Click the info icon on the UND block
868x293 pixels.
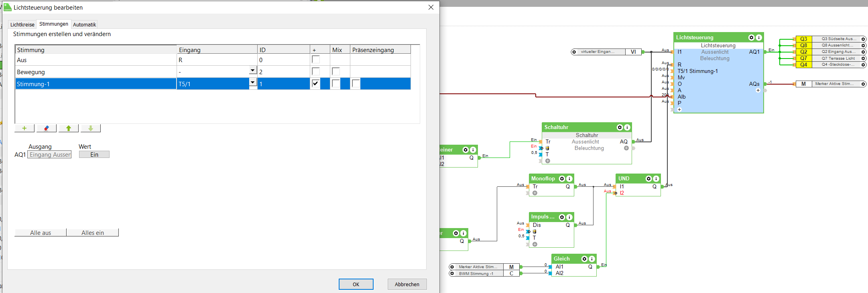pyautogui.click(x=656, y=179)
